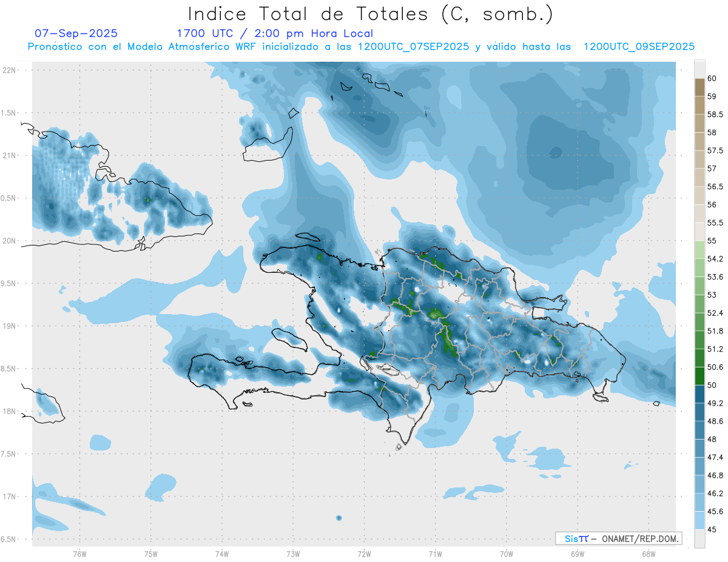
Task: Click the '1700 UTC / 2:00 pm Hora Local' time label
Action: coord(275,33)
